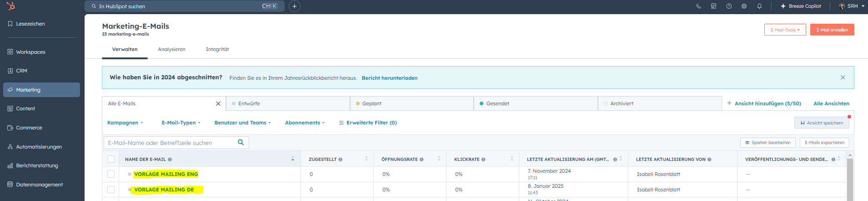Click the magnifier icon in email search

pos(241,143)
